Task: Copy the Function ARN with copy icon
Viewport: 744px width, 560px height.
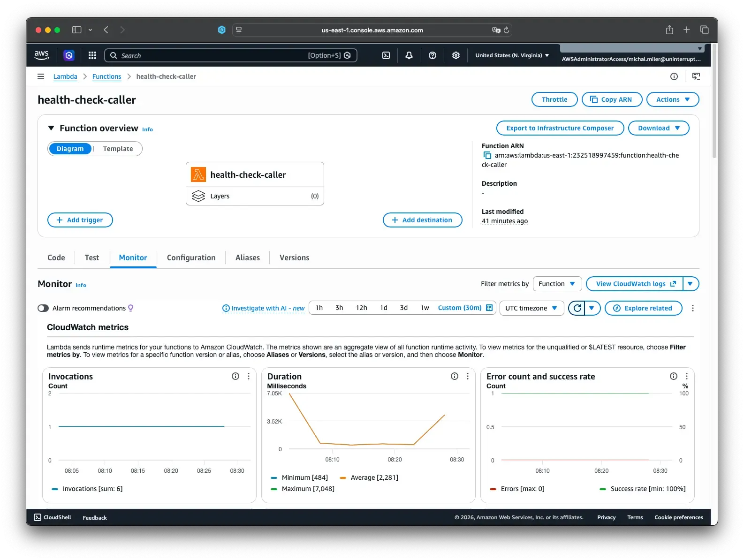Action: (487, 155)
